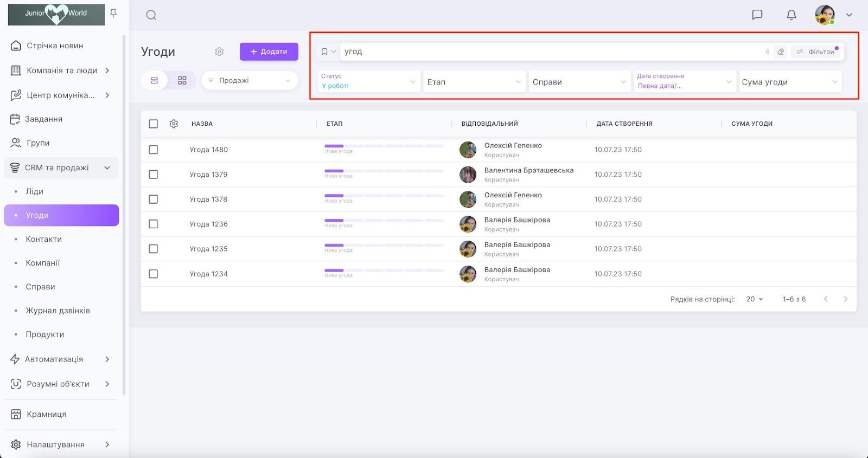Open the Статус filter dropdown

(368, 81)
